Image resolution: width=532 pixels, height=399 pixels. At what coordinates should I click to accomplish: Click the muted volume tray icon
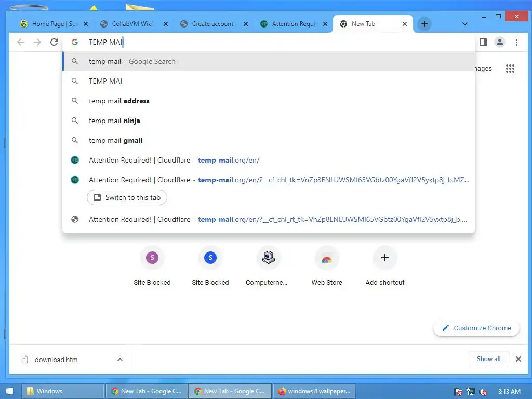tap(483, 392)
